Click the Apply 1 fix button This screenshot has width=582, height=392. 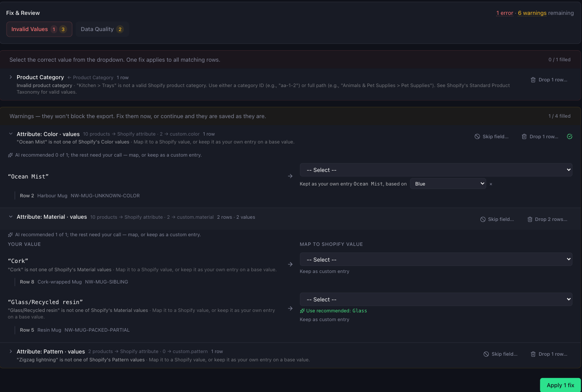[x=560, y=385]
